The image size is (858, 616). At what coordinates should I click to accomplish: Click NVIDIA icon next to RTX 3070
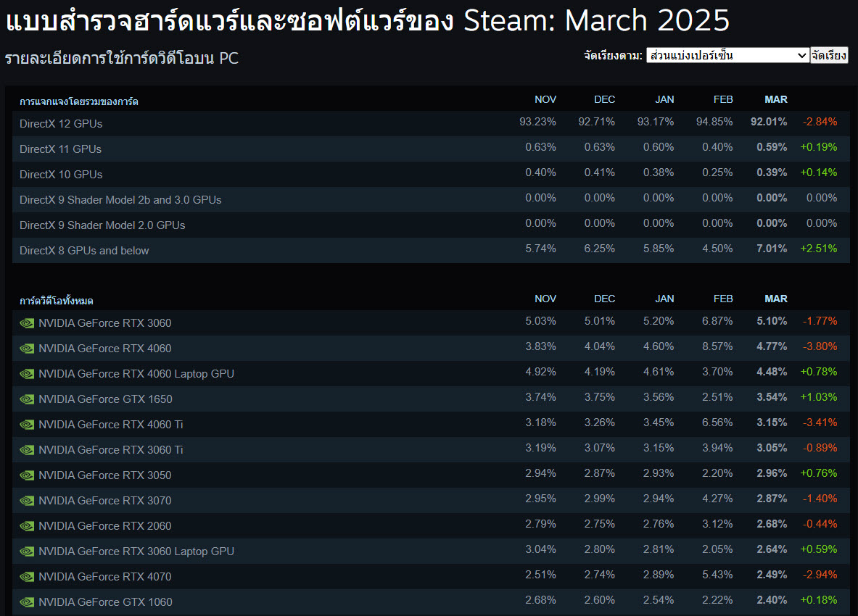coord(27,501)
